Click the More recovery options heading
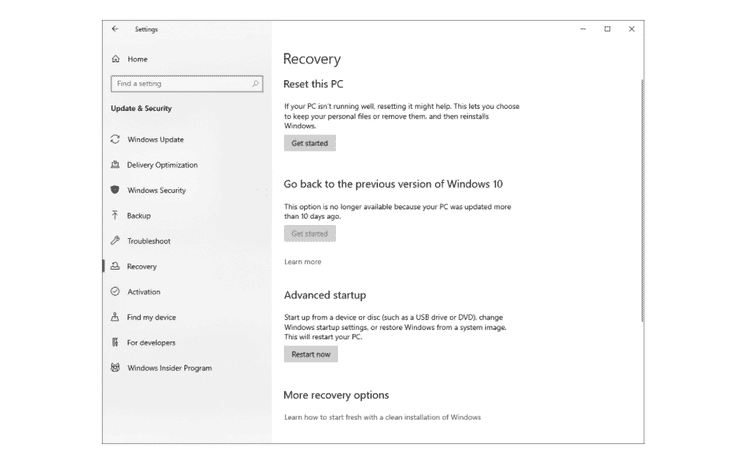Viewport: 750px width, 469px height. tap(336, 395)
